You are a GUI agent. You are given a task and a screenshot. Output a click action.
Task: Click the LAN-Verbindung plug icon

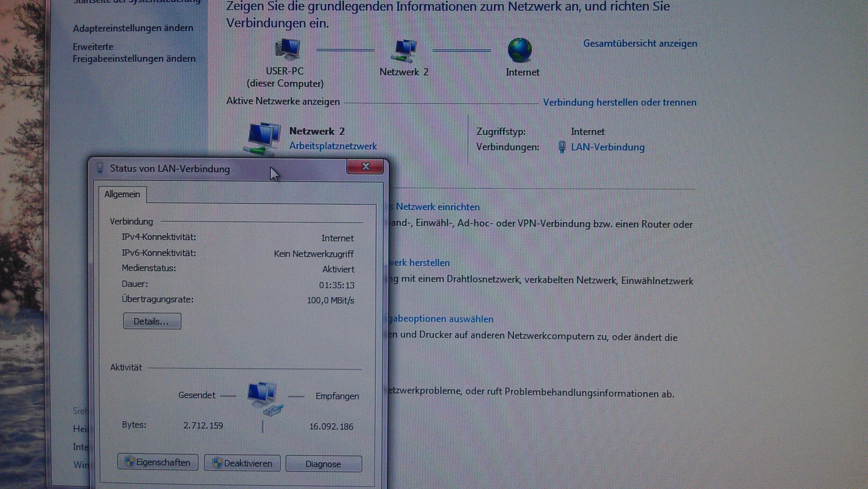tap(562, 147)
